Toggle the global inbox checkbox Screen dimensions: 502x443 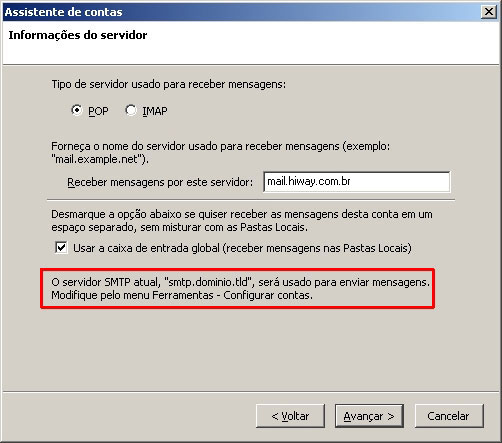click(x=61, y=248)
